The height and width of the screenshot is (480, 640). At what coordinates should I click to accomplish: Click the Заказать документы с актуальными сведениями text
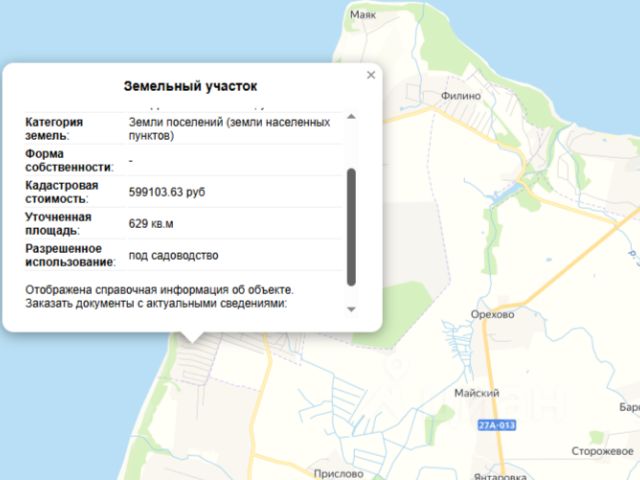point(156,303)
